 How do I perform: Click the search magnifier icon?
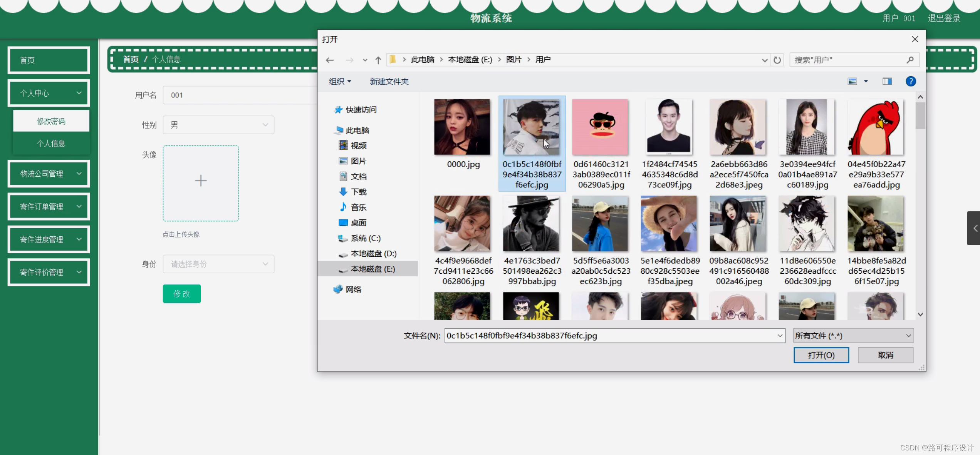point(910,60)
